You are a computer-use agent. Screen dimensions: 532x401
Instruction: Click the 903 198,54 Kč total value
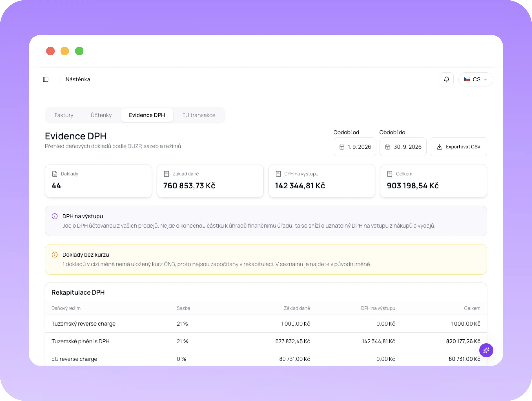[413, 186]
